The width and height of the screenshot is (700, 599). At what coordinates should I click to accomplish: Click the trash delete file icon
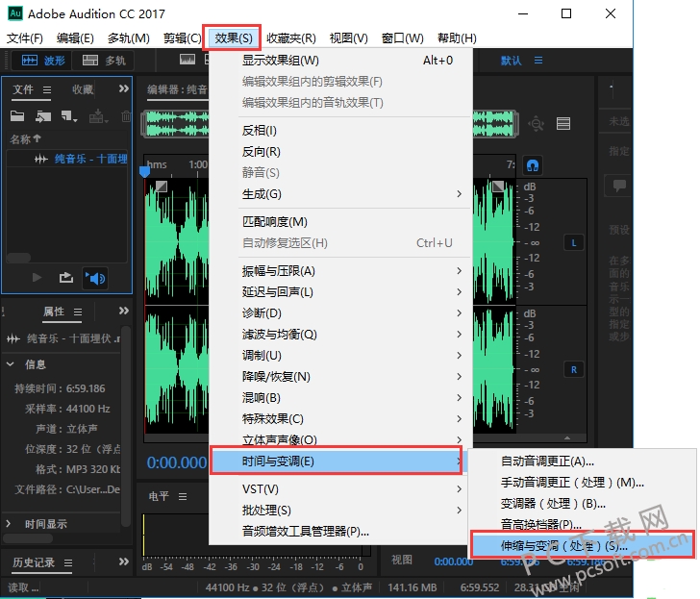coord(126,116)
